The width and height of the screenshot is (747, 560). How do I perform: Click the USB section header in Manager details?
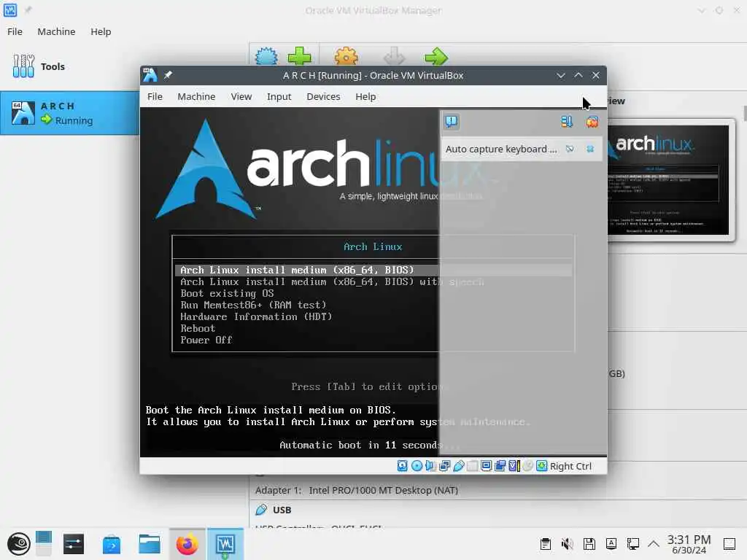click(x=282, y=510)
